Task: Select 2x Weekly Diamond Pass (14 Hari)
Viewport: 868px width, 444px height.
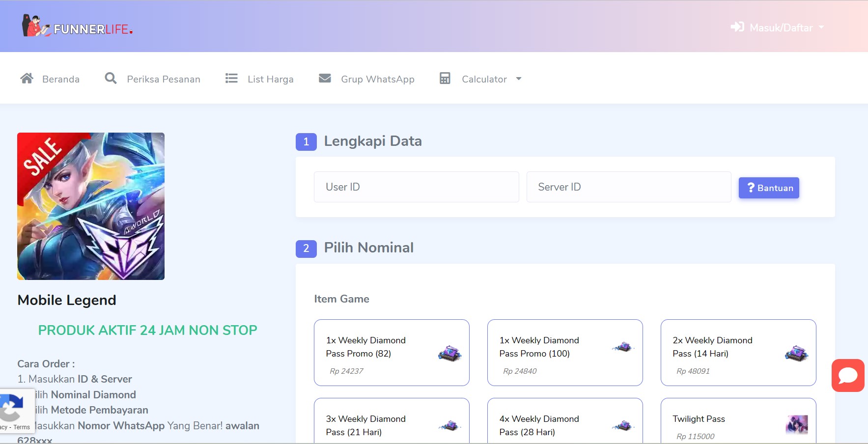Action: pyautogui.click(x=738, y=353)
